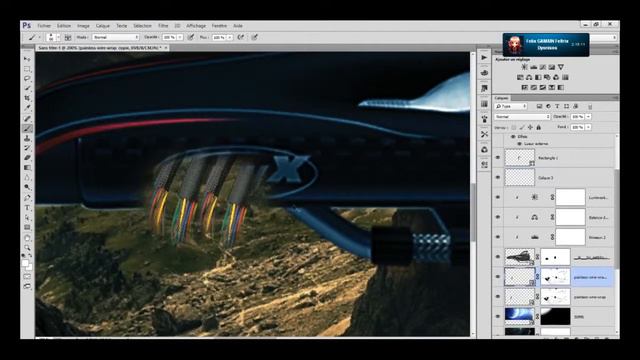Select the Zoom tool in toolbox
Viewport: 640px width, 360px height.
coord(27,247)
